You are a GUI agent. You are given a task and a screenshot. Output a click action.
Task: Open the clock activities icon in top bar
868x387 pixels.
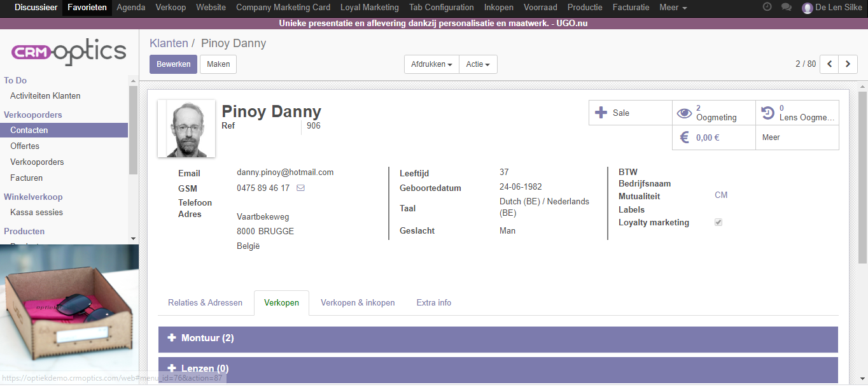tap(767, 7)
